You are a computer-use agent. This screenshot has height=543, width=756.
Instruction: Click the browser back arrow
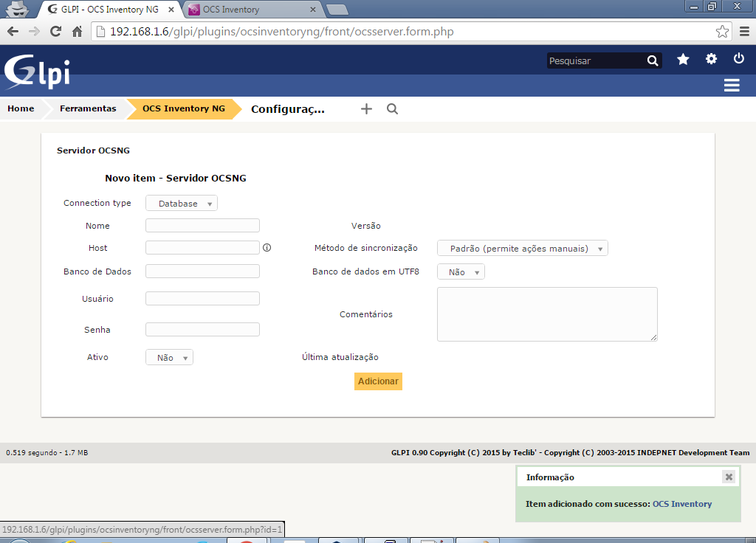13,32
